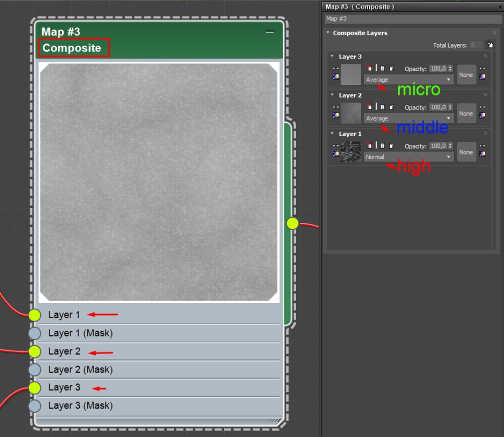Click the Layer 2 (Mask) input socket
This screenshot has height=437, width=504.
coord(34,369)
